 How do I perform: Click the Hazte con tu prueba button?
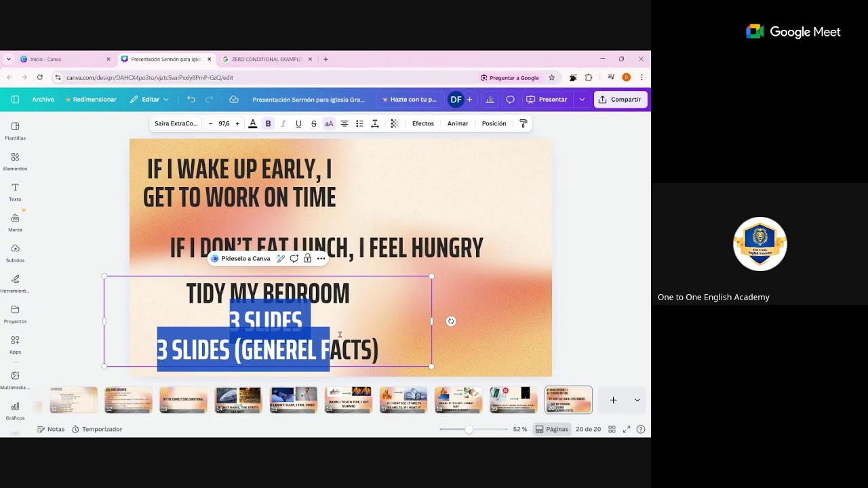pyautogui.click(x=410, y=100)
